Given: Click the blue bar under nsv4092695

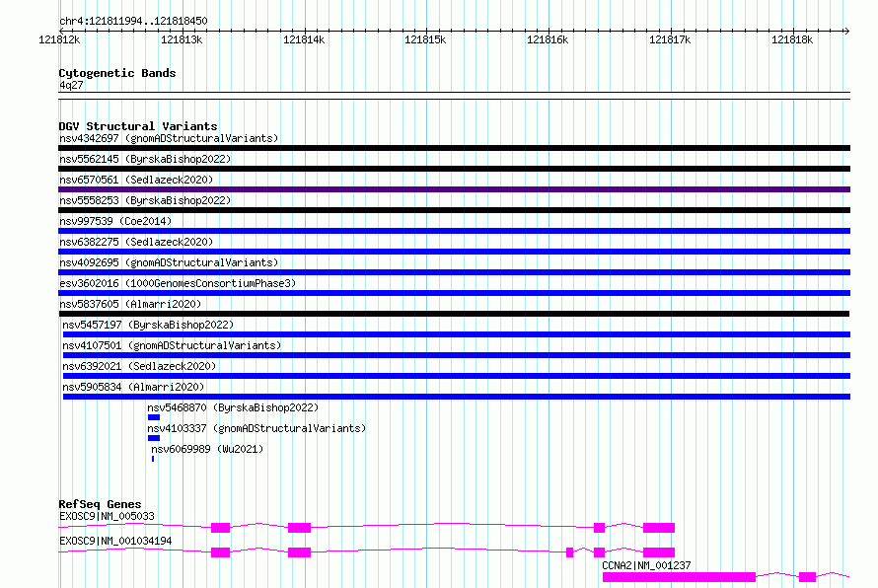Looking at the screenshot, I should (454, 272).
